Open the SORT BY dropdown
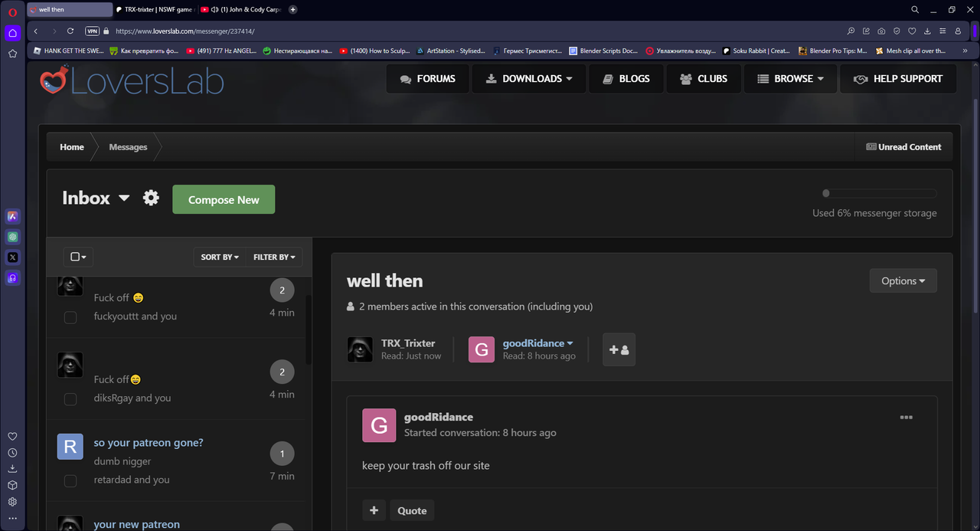 (220, 257)
